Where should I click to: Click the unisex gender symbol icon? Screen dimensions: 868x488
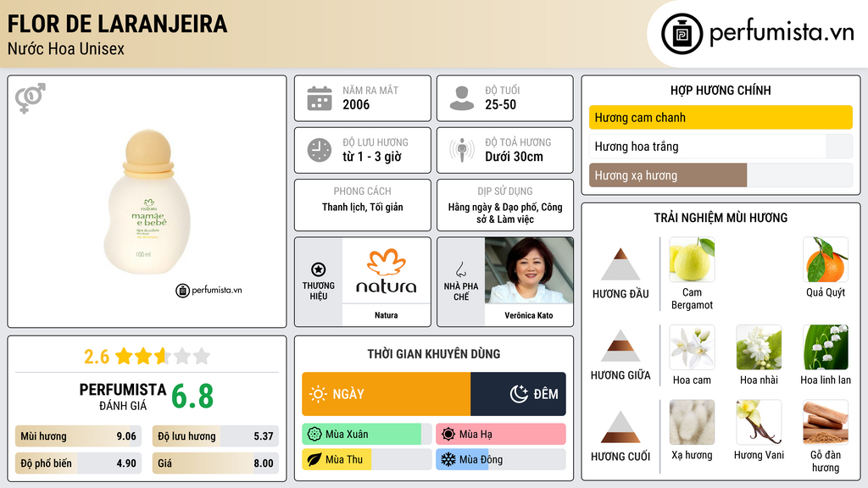(x=31, y=98)
